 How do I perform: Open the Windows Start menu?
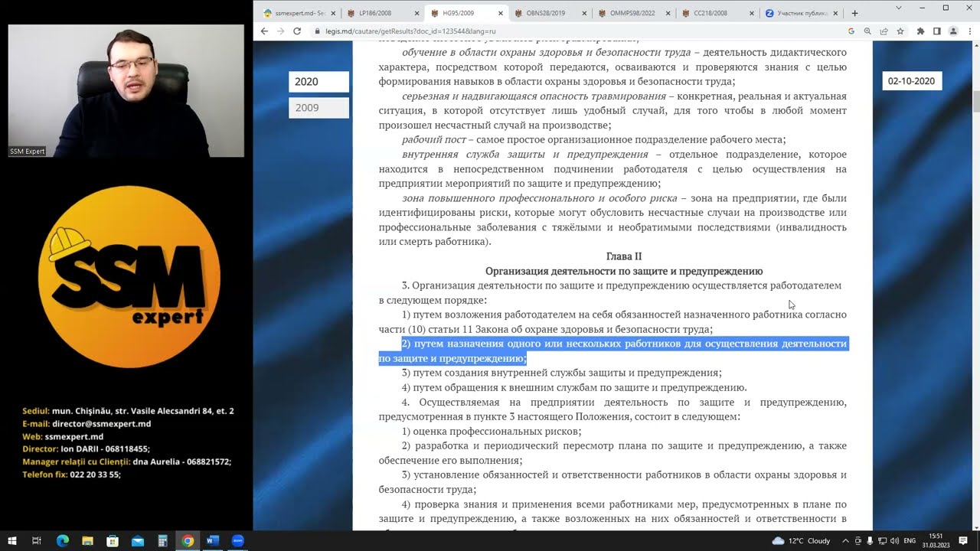tap(12, 540)
